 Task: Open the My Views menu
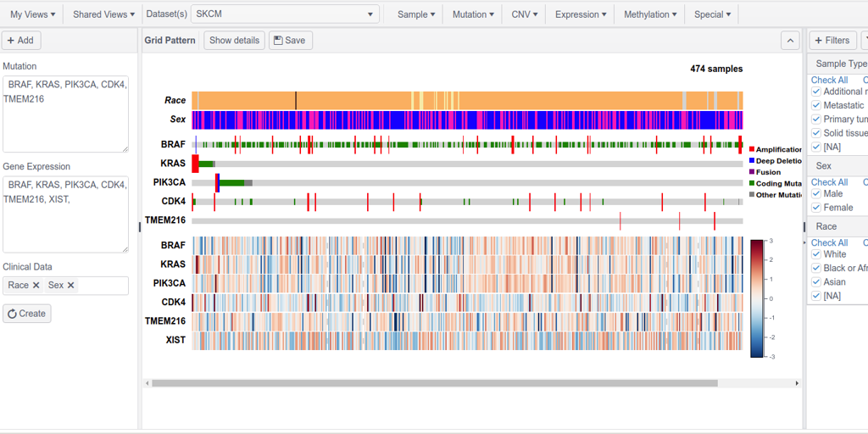point(33,14)
